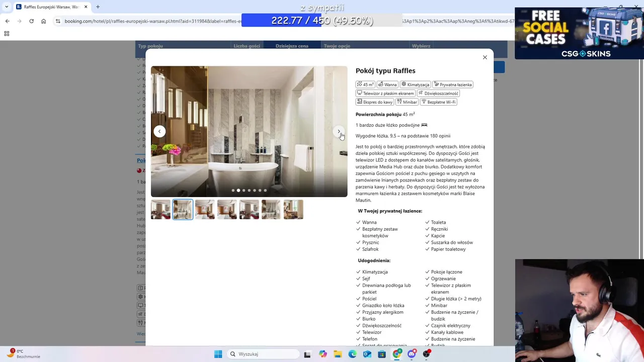644x362 pixels.
Task: Go to the previous room photo with left arrow
Action: click(159, 131)
